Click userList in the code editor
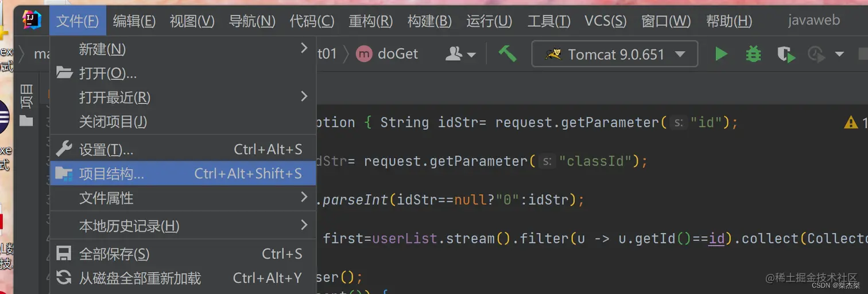Viewport: 868px width, 294px height. 405,238
